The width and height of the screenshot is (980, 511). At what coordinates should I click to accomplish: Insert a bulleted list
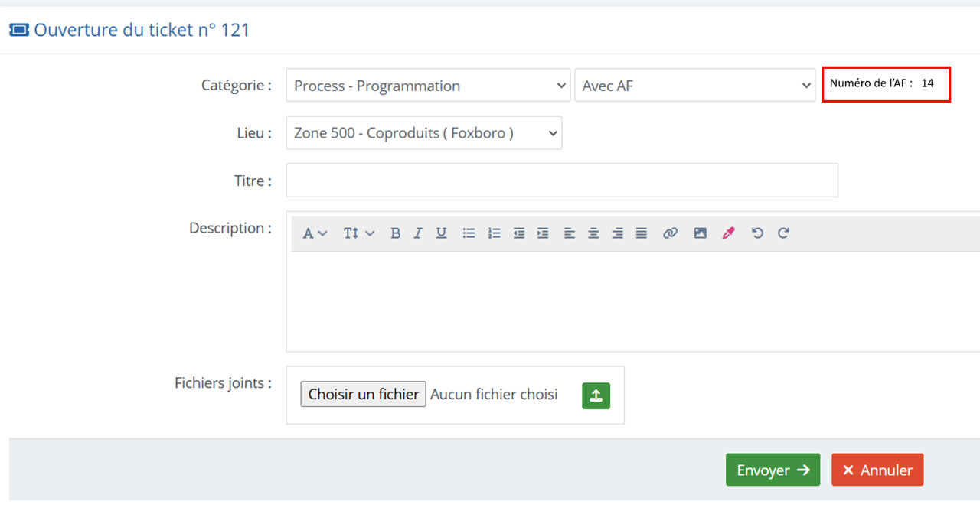[469, 233]
